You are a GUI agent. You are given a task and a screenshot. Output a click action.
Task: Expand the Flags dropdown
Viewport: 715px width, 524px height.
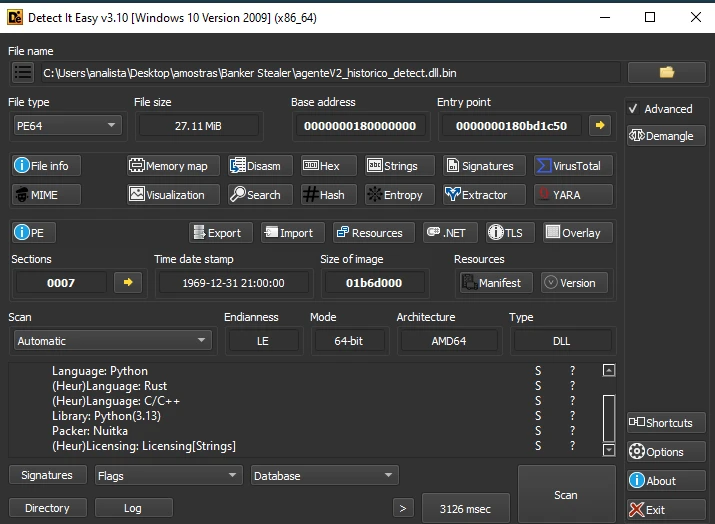[x=168, y=476]
